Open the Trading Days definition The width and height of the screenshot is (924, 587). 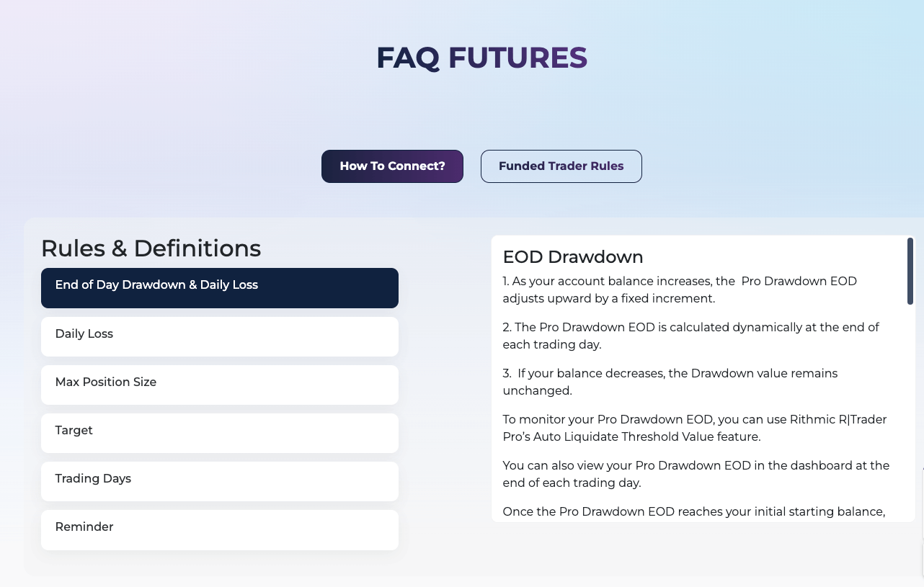coord(220,480)
